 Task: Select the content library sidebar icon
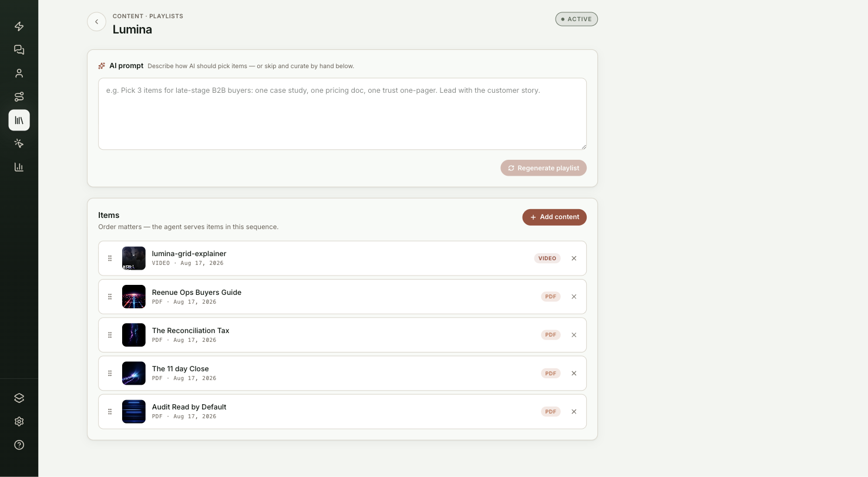[x=19, y=120]
